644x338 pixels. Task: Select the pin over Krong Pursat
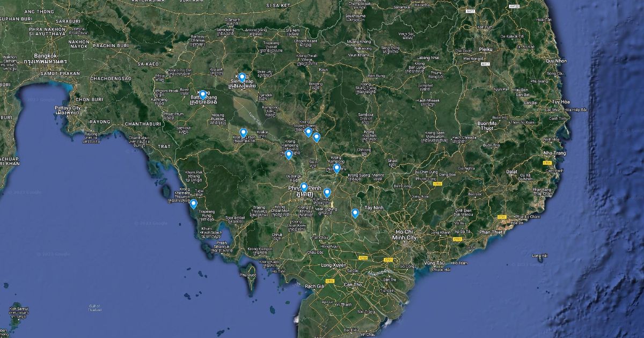click(x=243, y=133)
